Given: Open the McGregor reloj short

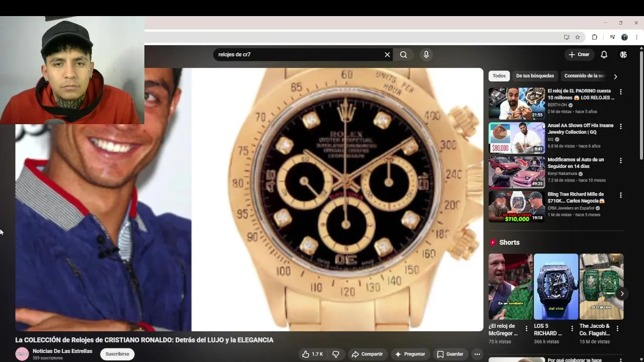Looking at the screenshot, I should coord(510,287).
